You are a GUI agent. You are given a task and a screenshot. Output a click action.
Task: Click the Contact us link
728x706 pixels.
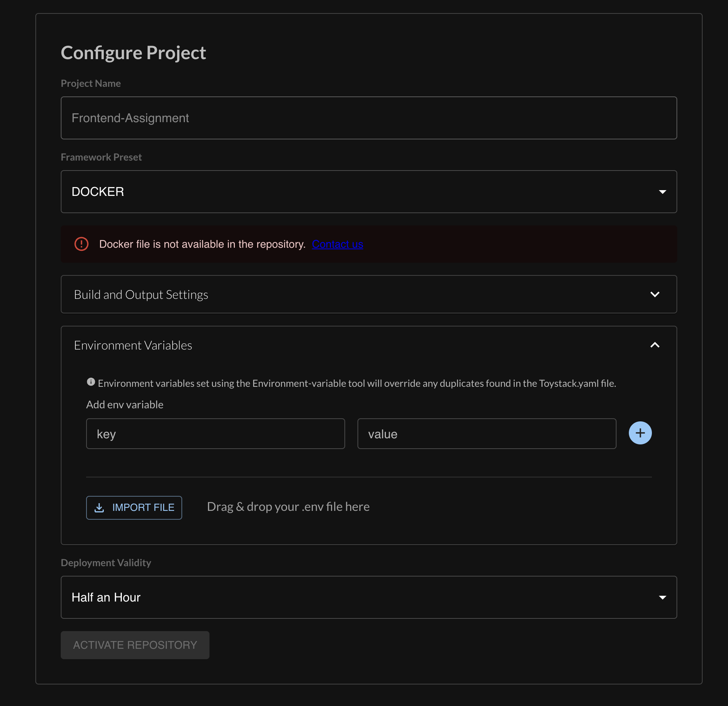[x=337, y=244]
